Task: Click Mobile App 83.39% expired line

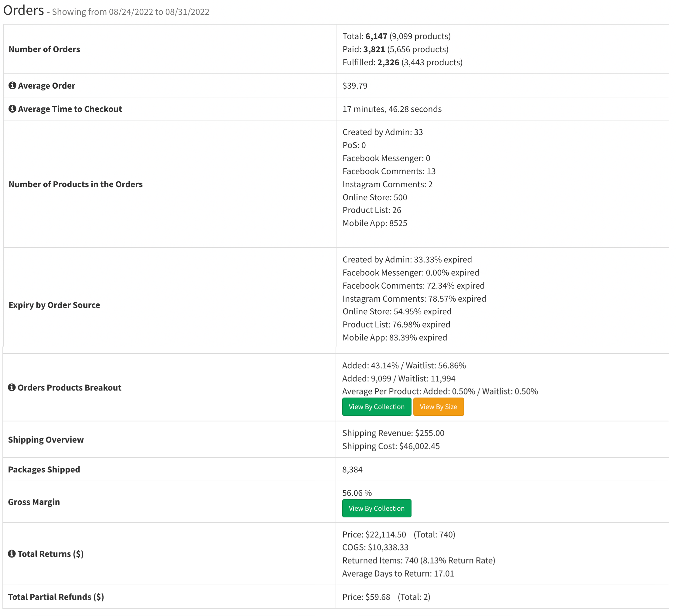Action: pos(395,337)
